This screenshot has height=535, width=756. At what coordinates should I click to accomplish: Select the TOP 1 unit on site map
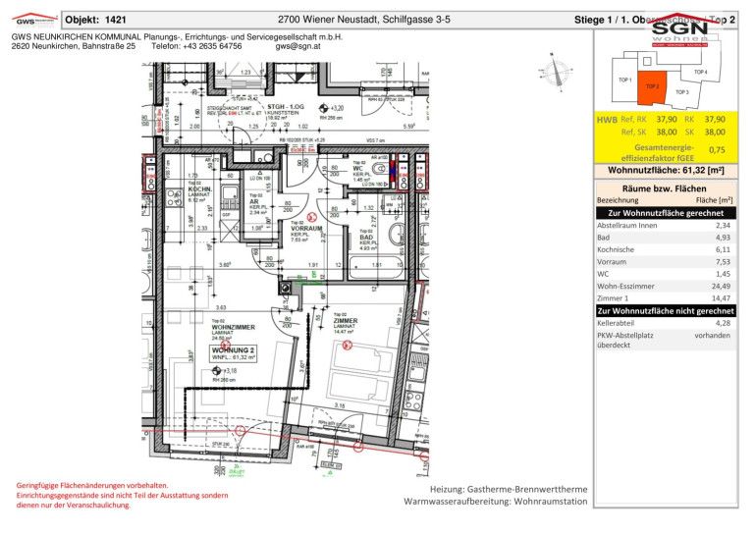point(623,80)
